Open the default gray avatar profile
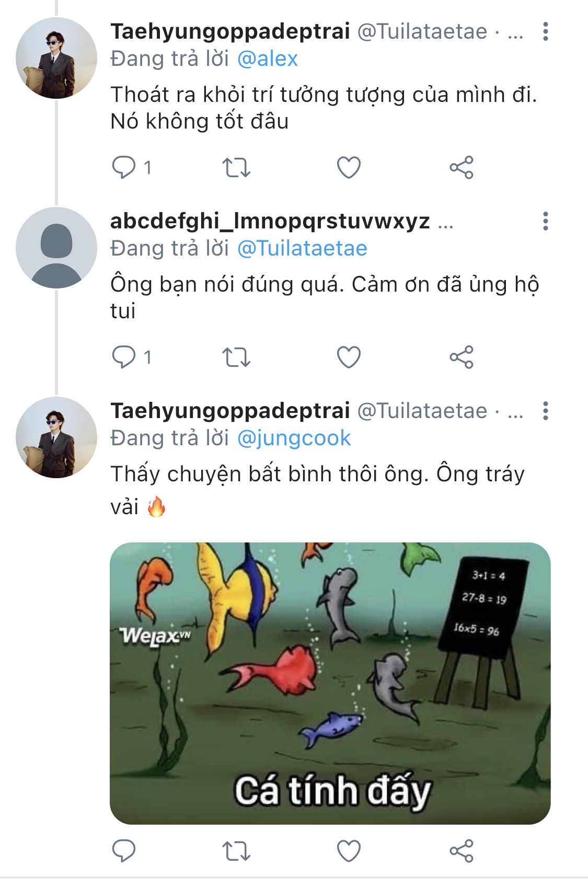 tap(56, 248)
